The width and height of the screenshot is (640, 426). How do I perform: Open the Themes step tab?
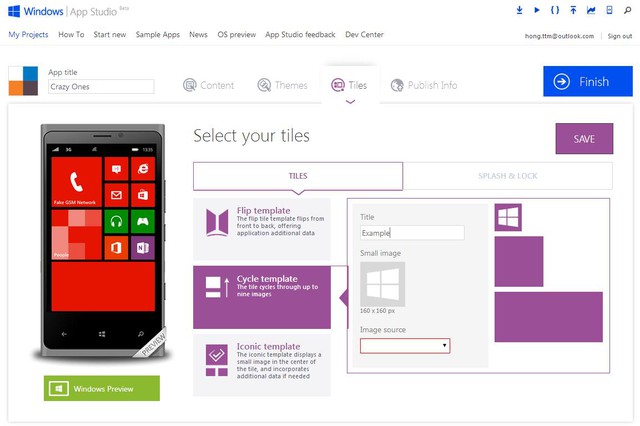(x=282, y=85)
